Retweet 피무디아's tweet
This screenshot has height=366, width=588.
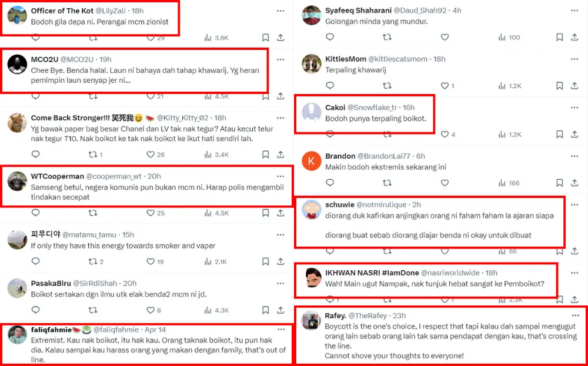(x=93, y=261)
